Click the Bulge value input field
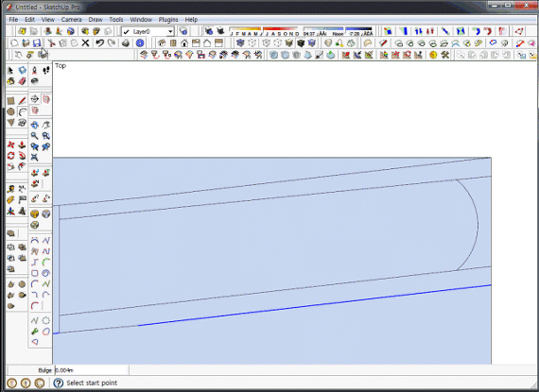 [x=91, y=370]
